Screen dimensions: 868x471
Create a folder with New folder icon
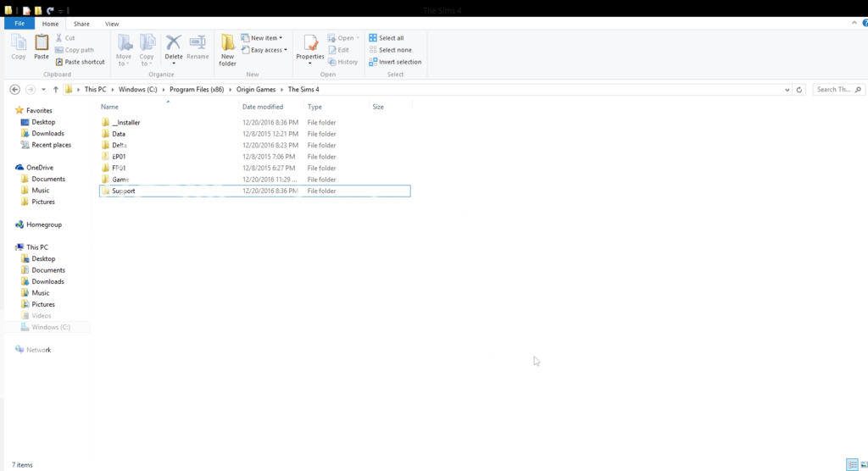227,49
